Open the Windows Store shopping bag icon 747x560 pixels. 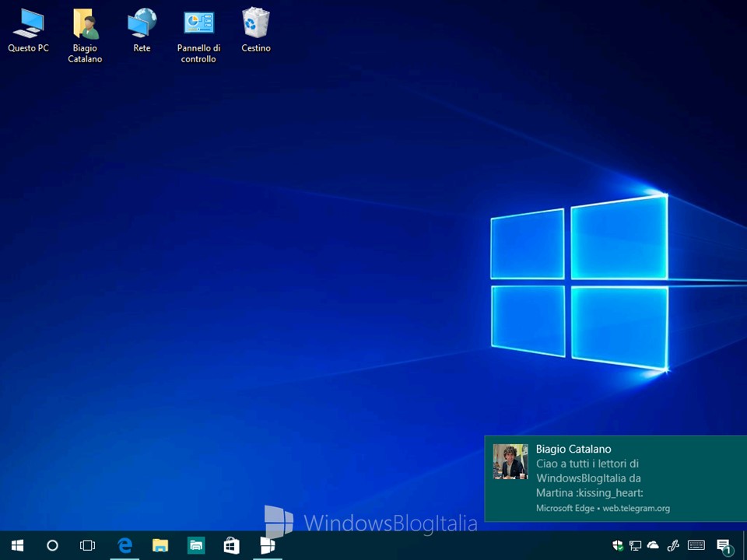pos(232,545)
